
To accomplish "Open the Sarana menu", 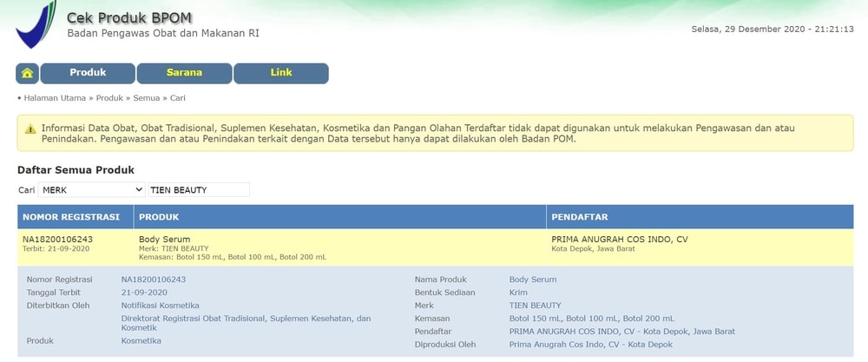I will click(x=184, y=73).
